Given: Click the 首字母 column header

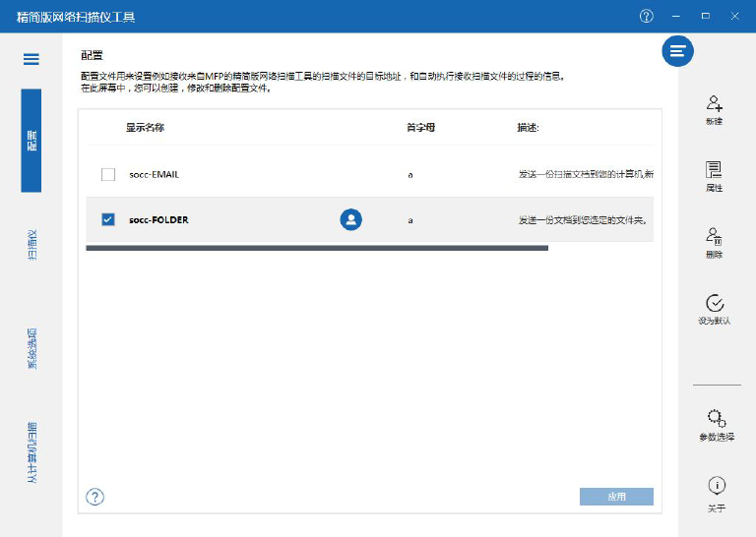Looking at the screenshot, I should [x=420, y=128].
